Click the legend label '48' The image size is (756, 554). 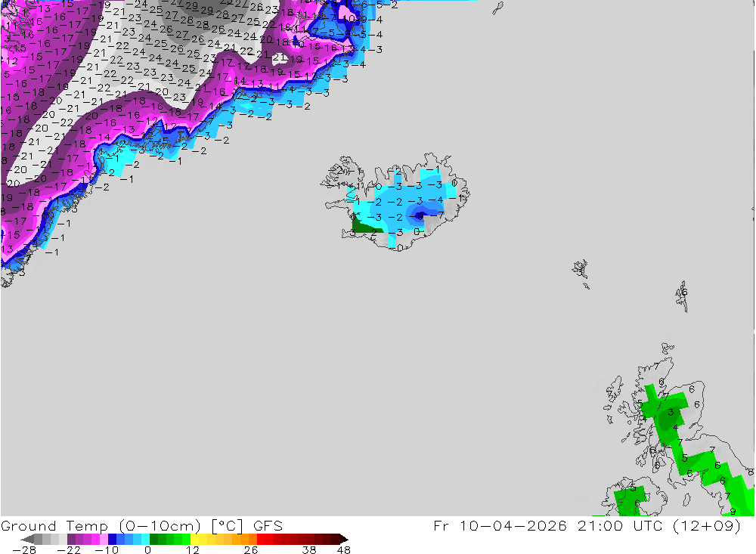click(344, 550)
